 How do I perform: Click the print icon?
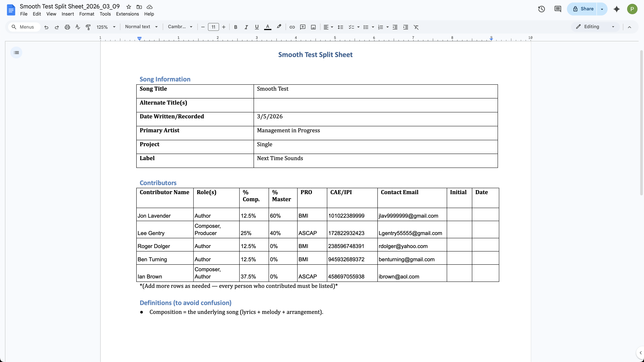(67, 27)
